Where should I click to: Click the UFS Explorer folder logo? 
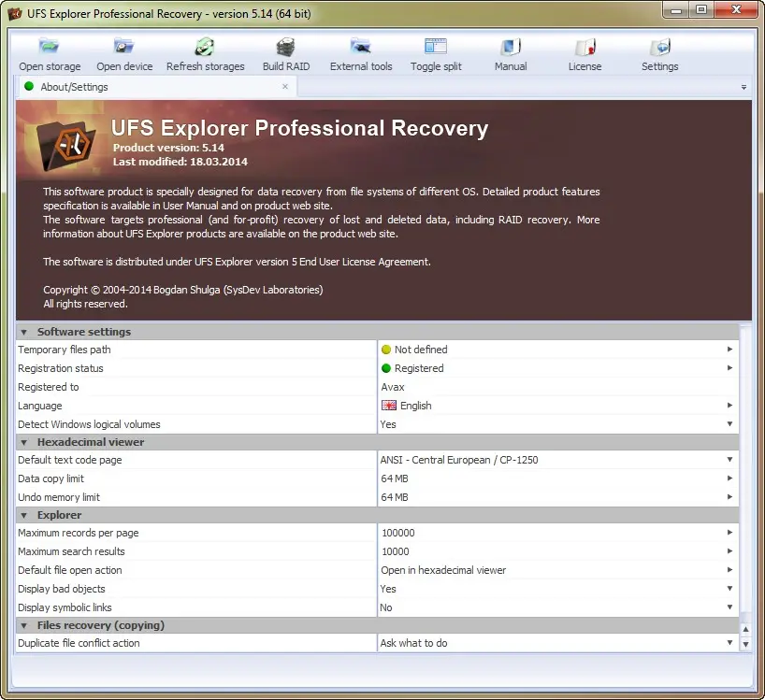tap(65, 145)
